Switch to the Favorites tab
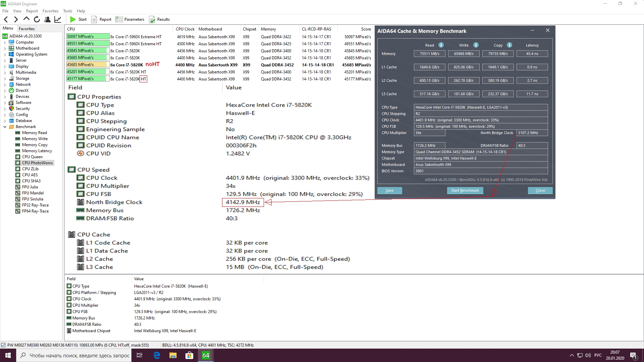Viewport: 644px width, 362px height. tap(26, 29)
